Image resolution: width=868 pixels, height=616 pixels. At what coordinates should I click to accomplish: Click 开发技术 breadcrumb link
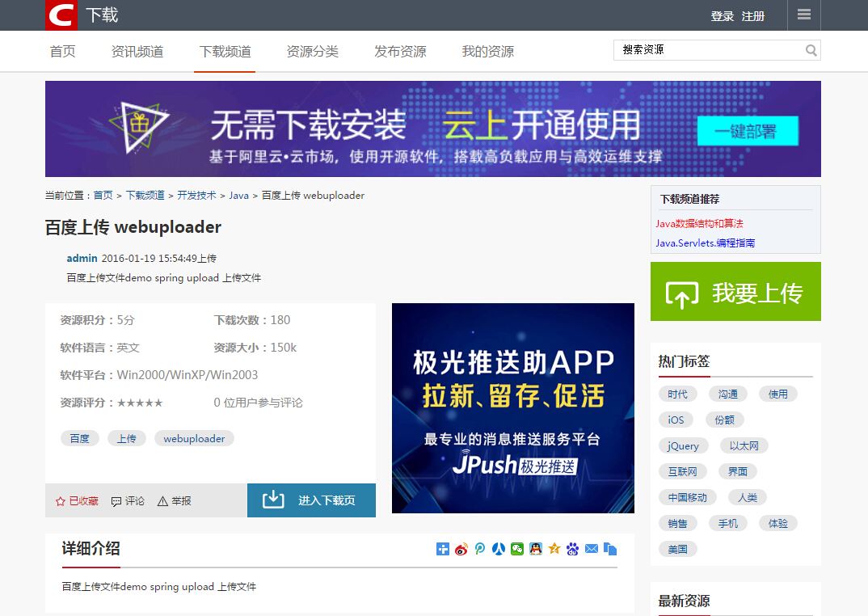pos(196,196)
